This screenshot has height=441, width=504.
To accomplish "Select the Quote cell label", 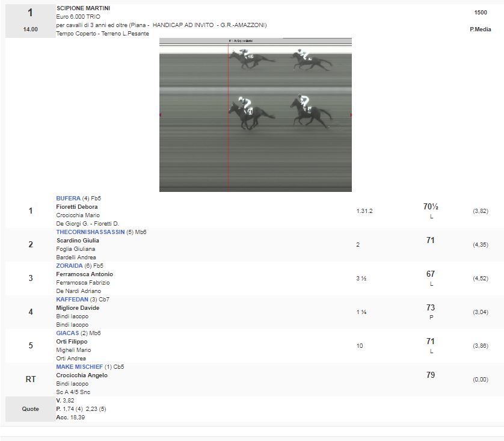I will [x=30, y=409].
